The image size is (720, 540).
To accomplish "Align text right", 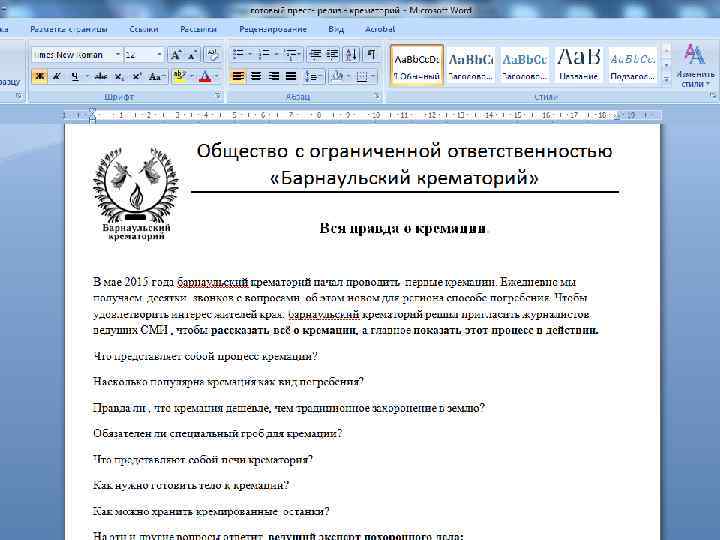I will (274, 76).
